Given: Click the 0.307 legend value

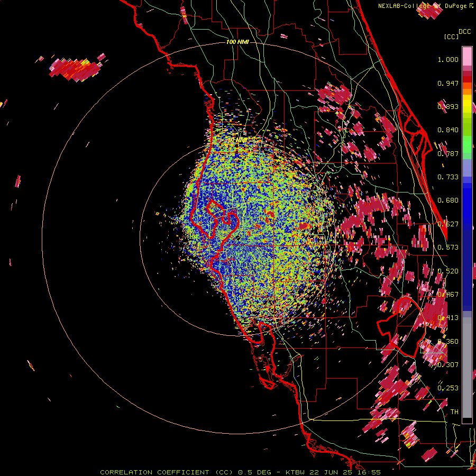Looking at the screenshot, I should [x=448, y=364].
